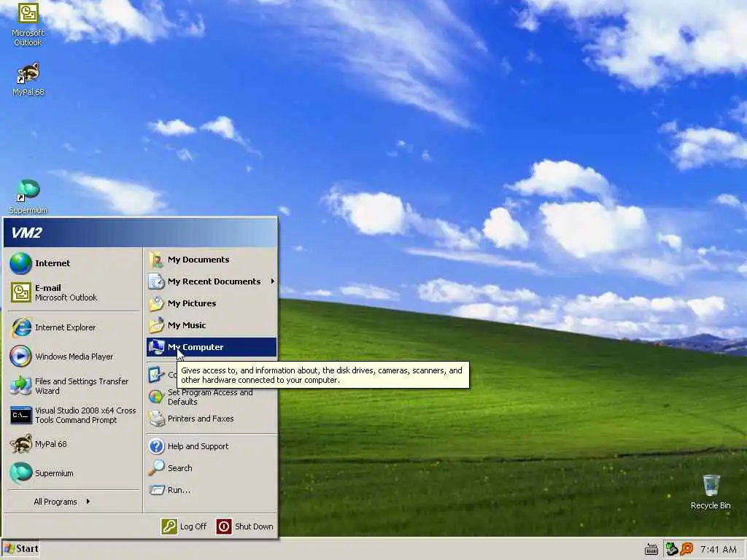Image resolution: width=747 pixels, height=560 pixels.
Task: Select the Microsoft Outlook desktop shortcut
Action: pos(28,24)
